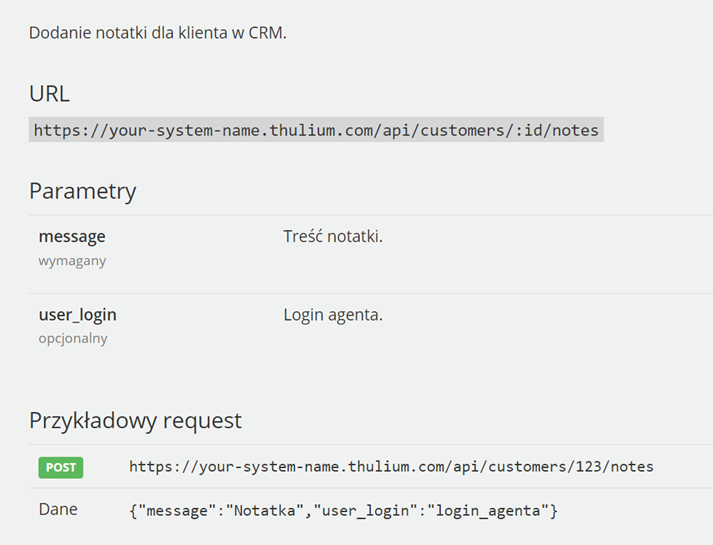Click the "login_agenta" value in the JSON
This screenshot has width=713, height=545.
(x=488, y=510)
